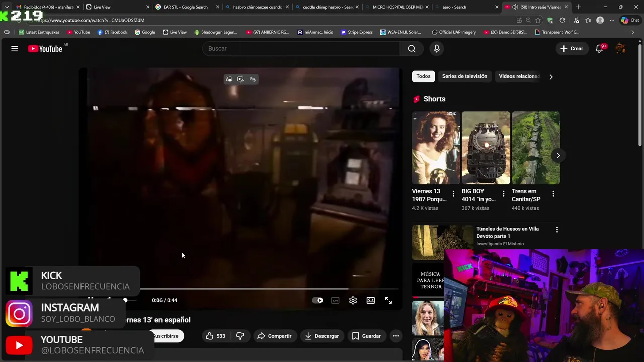Screen dimensions: 644x362
Task: Open the Túneles de Huesos en Villa Devoto title
Action: click(508, 232)
